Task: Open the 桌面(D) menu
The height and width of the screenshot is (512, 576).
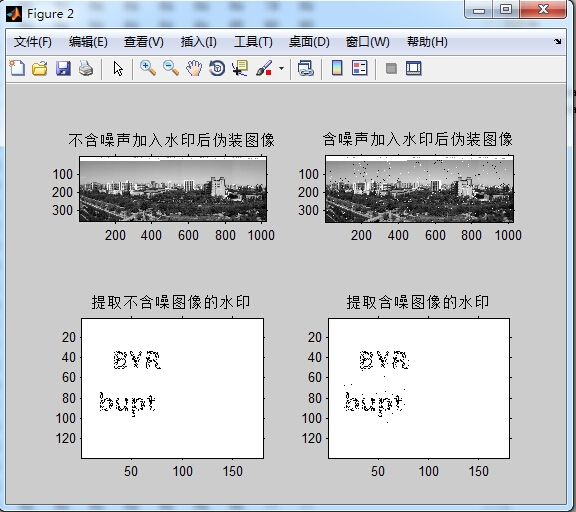Action: point(309,42)
